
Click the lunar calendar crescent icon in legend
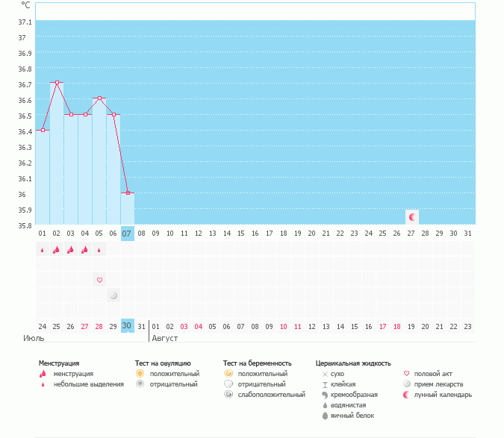pos(406,395)
